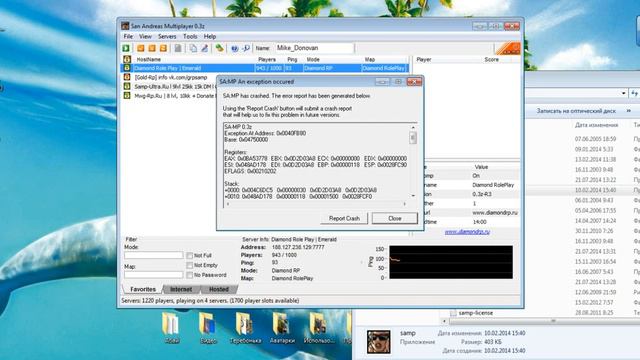The width and height of the screenshot is (640, 360).
Task: Click the 10.02.2014 15:40 file row in Explorer
Action: click(583, 190)
